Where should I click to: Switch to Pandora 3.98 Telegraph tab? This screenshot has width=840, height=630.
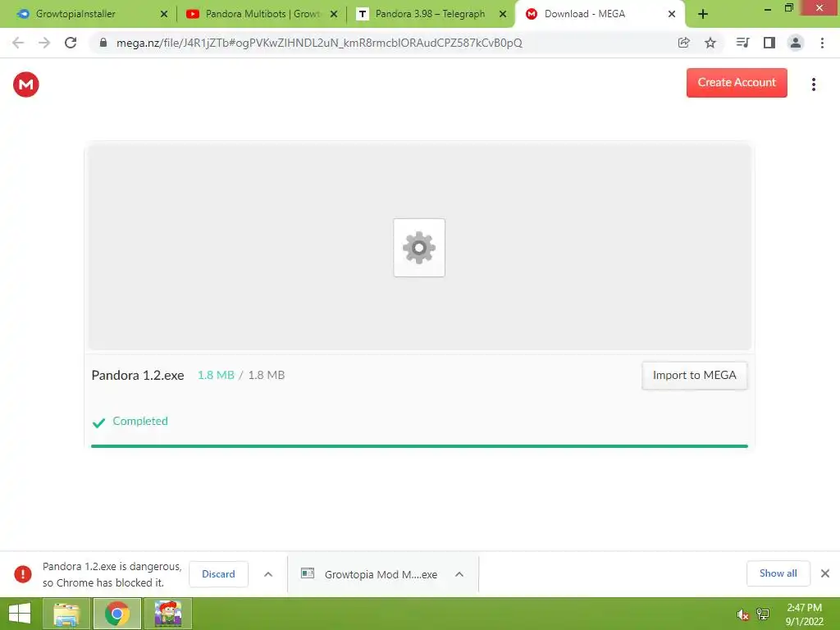pyautogui.click(x=430, y=14)
